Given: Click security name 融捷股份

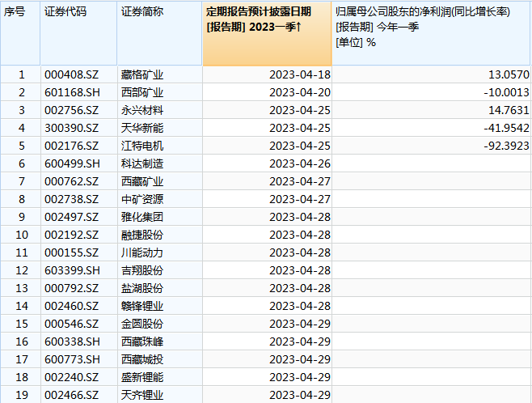Looking at the screenshot, I should coord(142,235).
